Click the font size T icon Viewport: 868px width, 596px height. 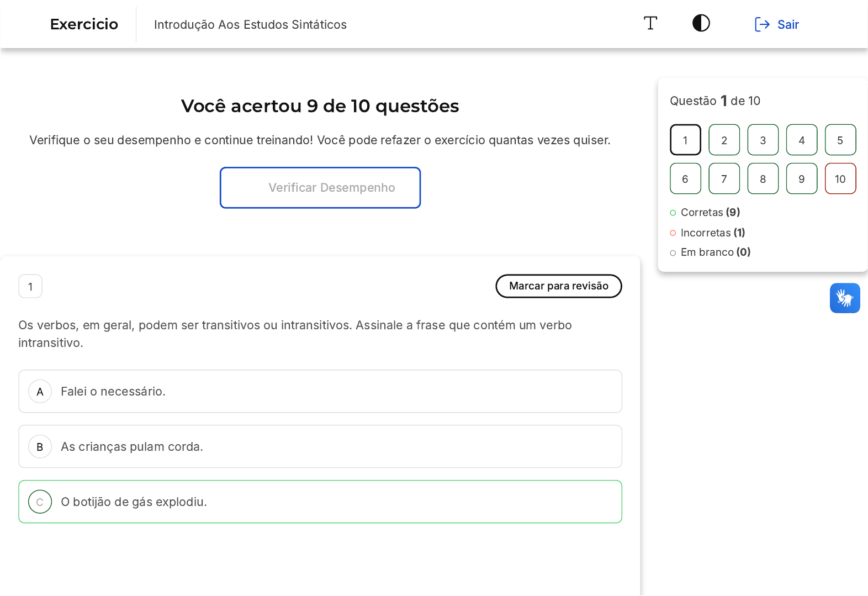[650, 23]
